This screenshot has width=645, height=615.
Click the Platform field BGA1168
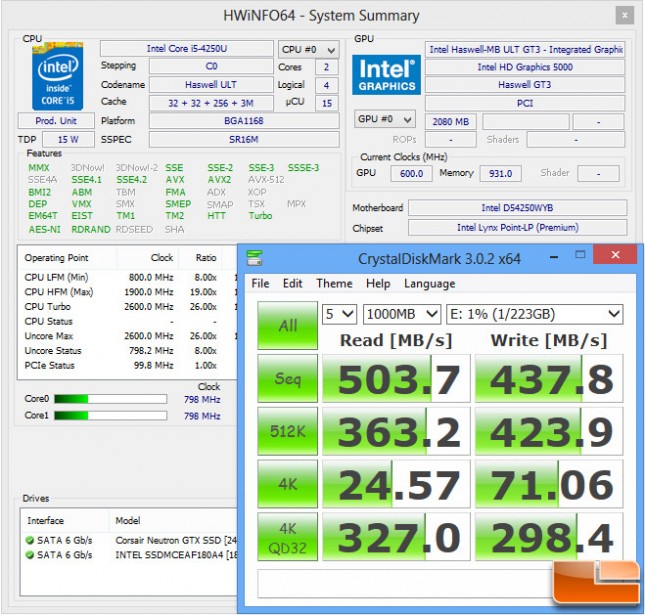pyautogui.click(x=244, y=121)
